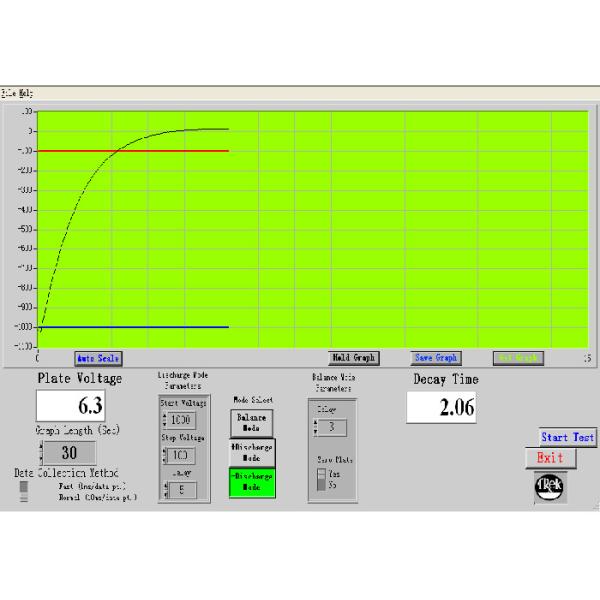The width and height of the screenshot is (600, 600).
Task: Click the red Exit button
Action: click(550, 458)
